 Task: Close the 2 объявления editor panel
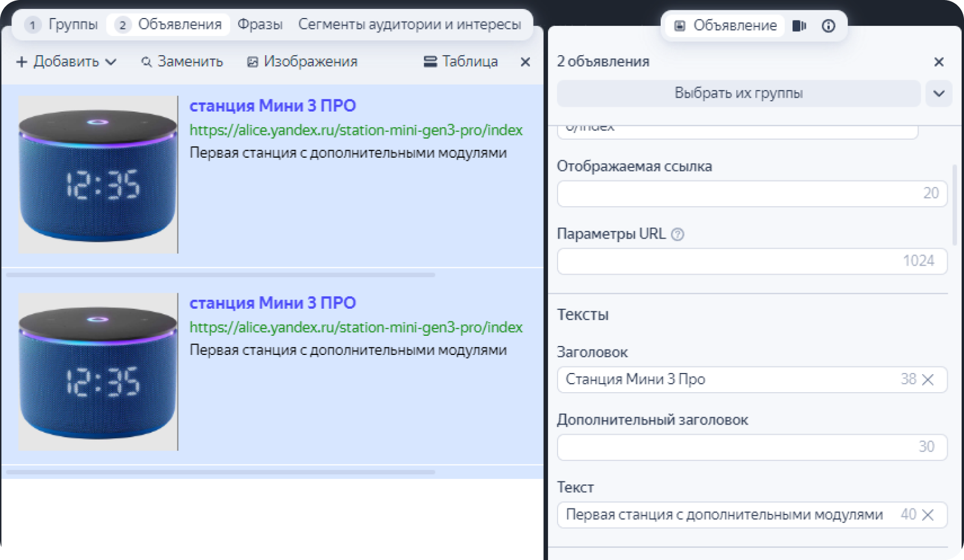point(939,62)
